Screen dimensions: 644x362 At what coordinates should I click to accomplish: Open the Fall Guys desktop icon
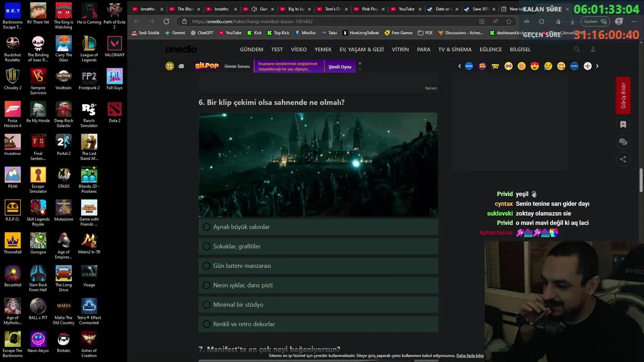coord(114,79)
